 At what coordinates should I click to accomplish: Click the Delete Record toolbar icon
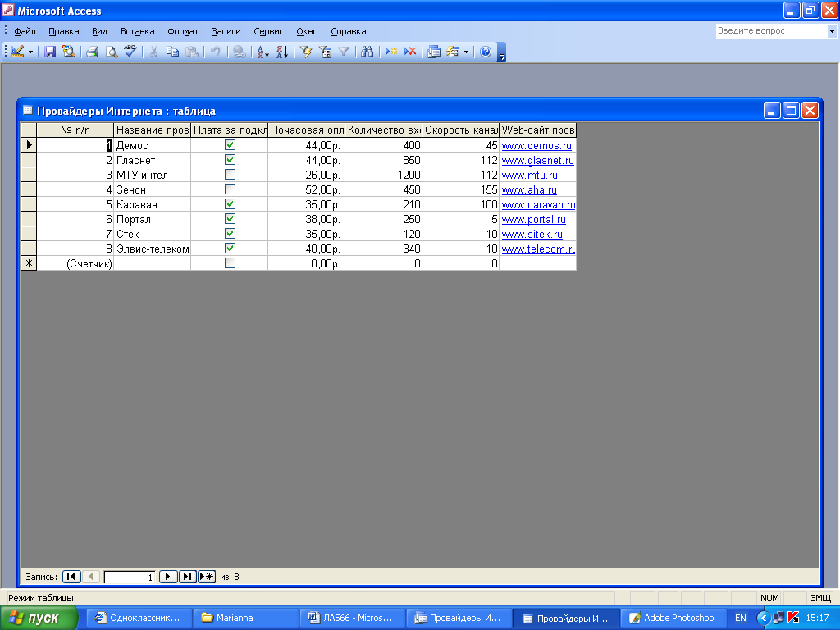point(410,52)
